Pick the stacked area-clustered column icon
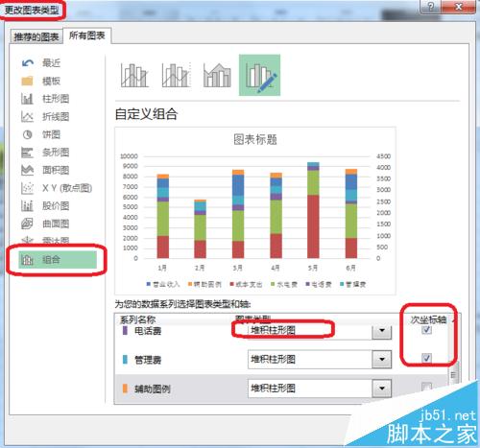The width and height of the screenshot is (480, 448). (217, 75)
